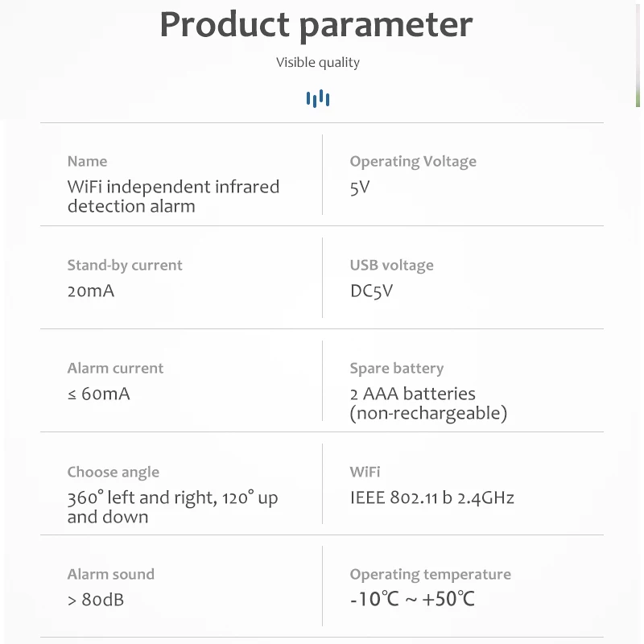Select the Choose angle label
This screenshot has width=644, height=644.
113,473
